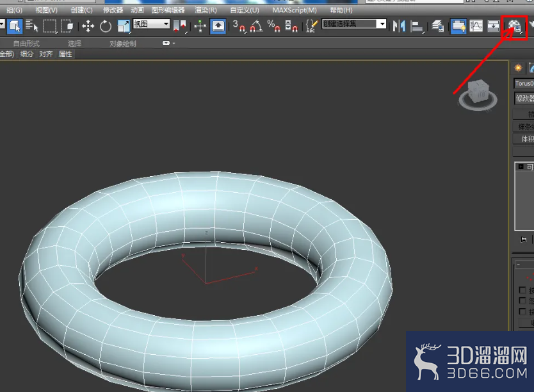534x392 pixels.
Task: Open the 组(G) menu
Action: 14,10
